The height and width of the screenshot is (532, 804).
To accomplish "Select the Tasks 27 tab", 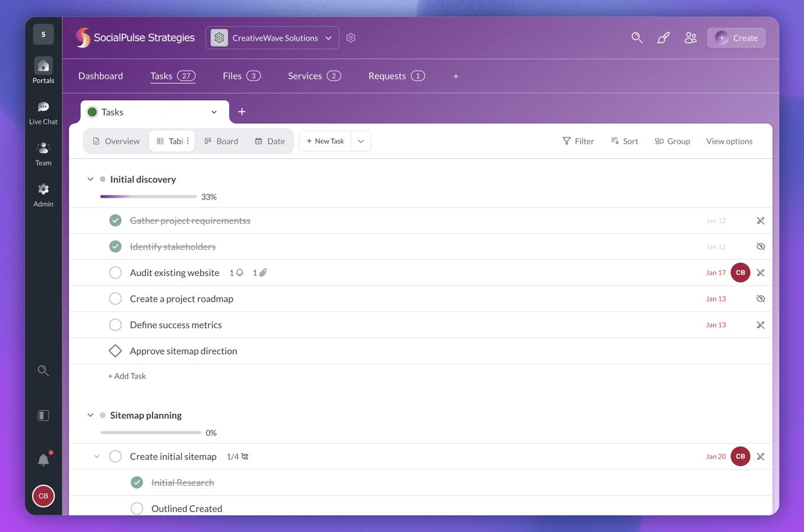I will click(x=173, y=76).
